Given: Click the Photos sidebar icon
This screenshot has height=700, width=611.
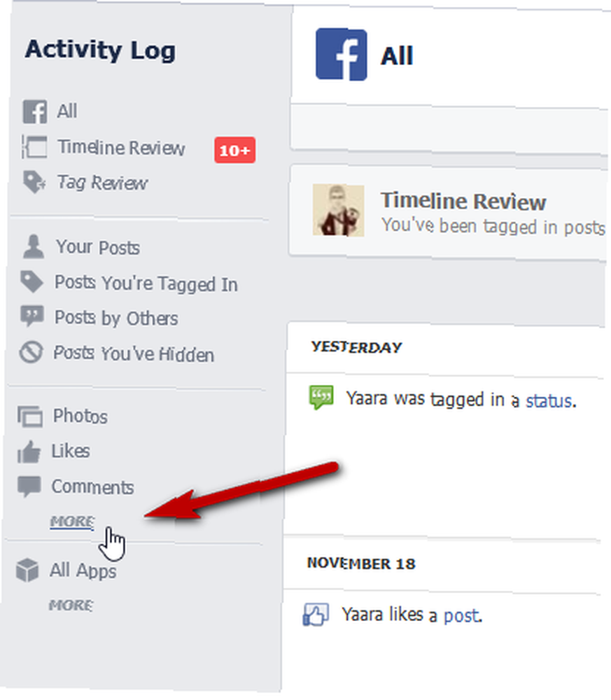Looking at the screenshot, I should (x=30, y=416).
